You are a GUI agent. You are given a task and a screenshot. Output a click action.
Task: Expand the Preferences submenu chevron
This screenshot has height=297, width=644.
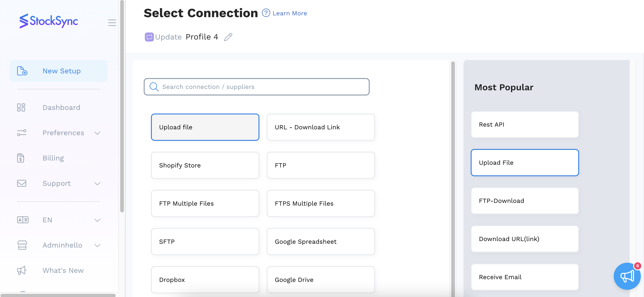pyautogui.click(x=97, y=133)
